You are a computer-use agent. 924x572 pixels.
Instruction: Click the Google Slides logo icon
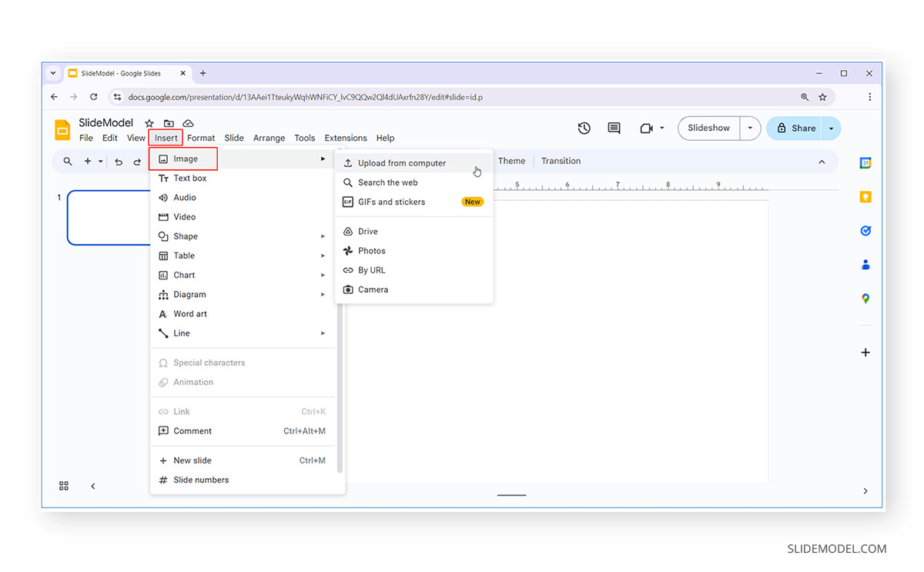click(62, 129)
